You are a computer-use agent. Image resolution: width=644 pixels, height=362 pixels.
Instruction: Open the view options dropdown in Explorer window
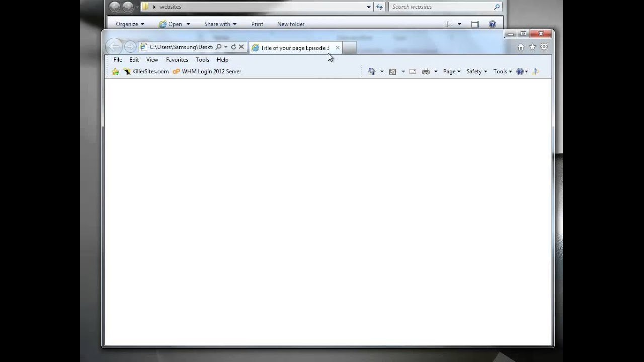coord(459,24)
